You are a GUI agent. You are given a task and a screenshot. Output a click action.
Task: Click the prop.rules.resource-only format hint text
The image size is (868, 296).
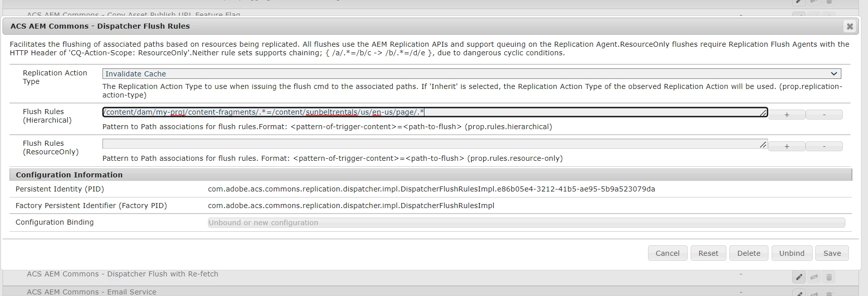coord(333,158)
